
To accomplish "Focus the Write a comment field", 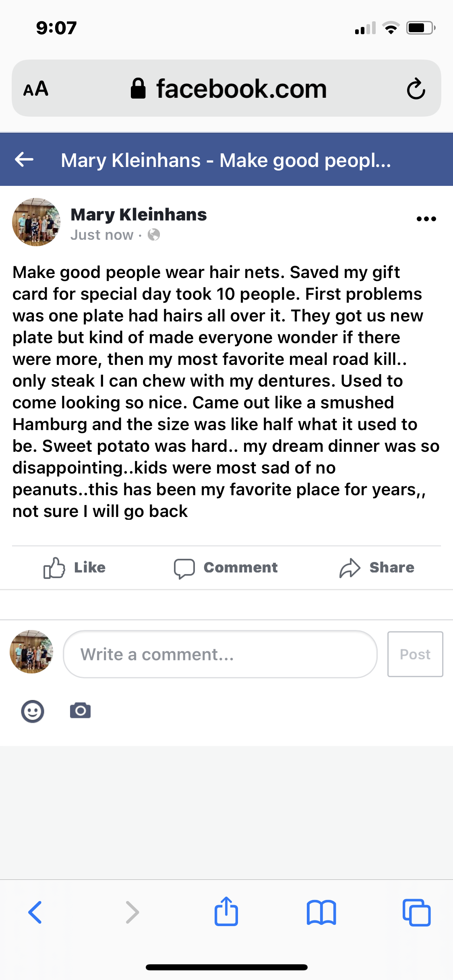I will pos(220,654).
